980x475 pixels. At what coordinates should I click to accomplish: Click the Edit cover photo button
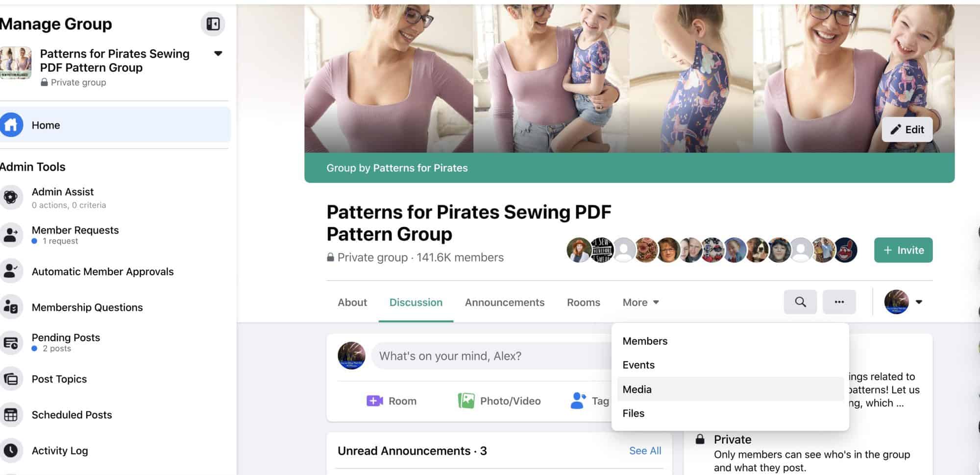coord(906,130)
